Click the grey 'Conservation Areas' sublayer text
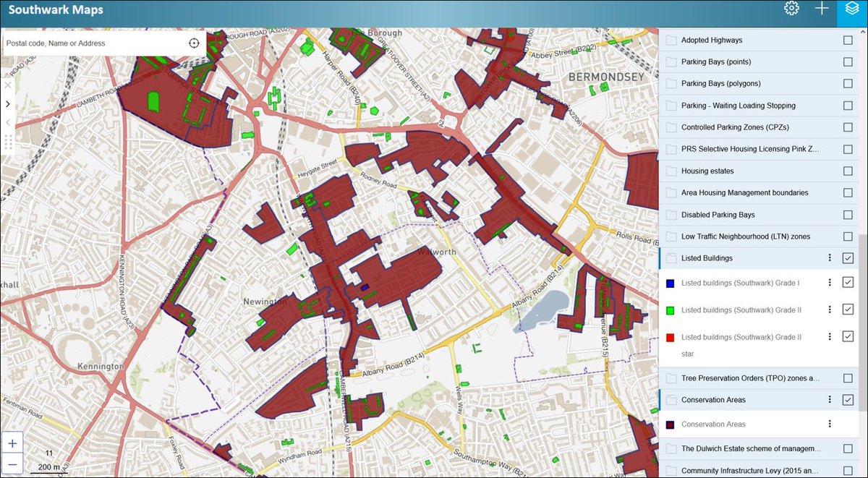868x478 pixels. coord(713,424)
